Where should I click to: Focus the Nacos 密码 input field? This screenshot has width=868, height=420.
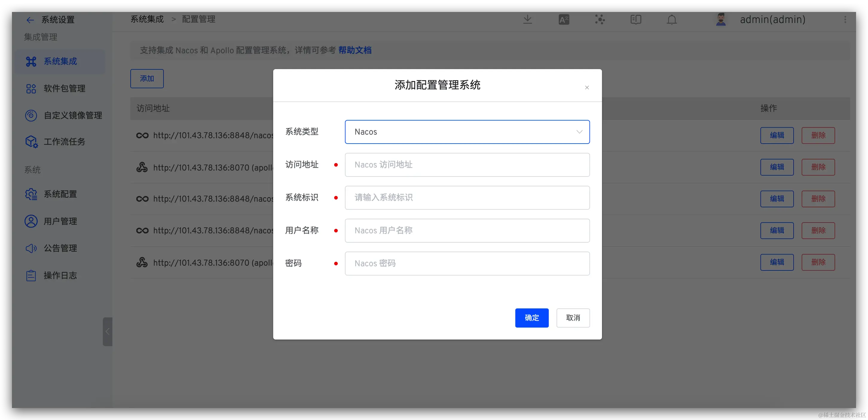pos(467,264)
